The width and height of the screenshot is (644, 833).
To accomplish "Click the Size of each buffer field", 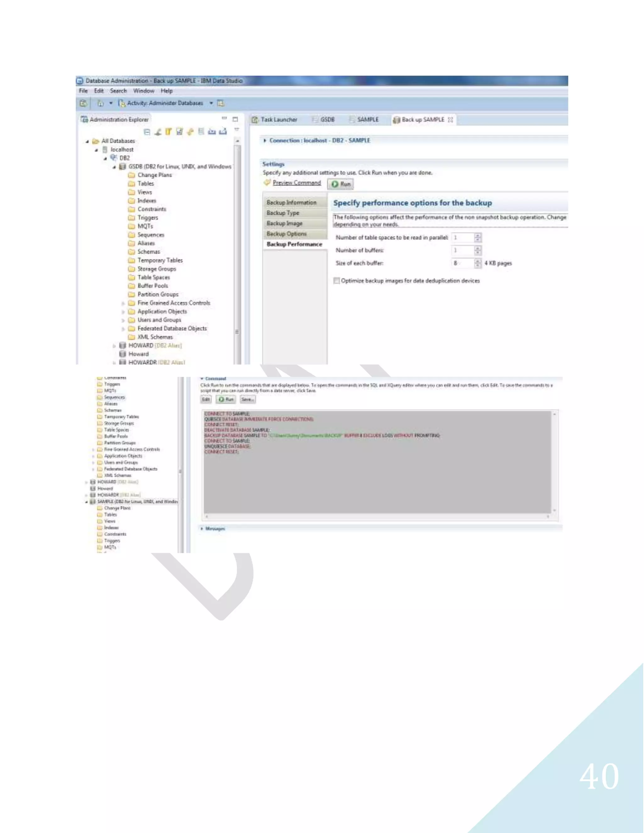I will (x=463, y=263).
